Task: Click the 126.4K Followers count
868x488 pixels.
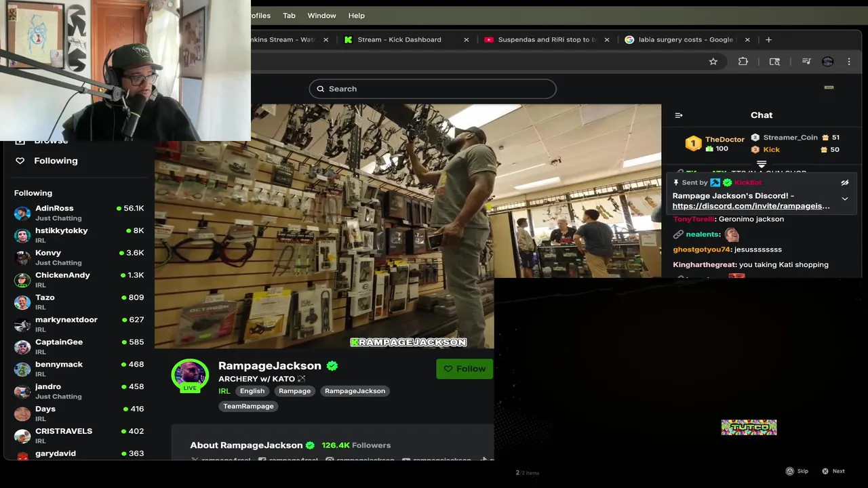Action: 356,445
